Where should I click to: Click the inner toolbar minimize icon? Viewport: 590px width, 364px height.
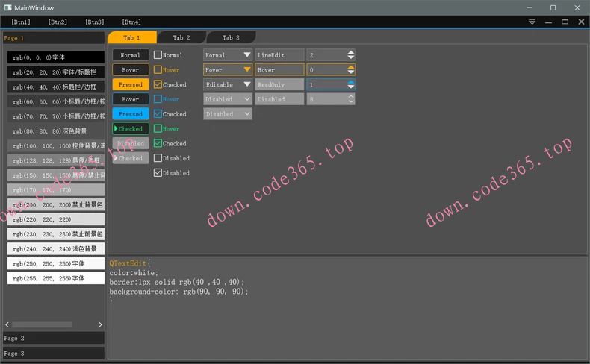tap(549, 22)
